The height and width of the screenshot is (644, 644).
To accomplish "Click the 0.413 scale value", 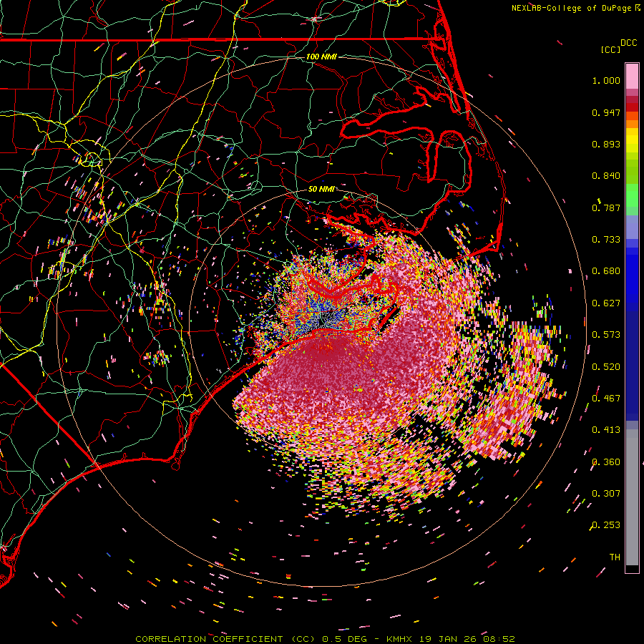I will [606, 430].
